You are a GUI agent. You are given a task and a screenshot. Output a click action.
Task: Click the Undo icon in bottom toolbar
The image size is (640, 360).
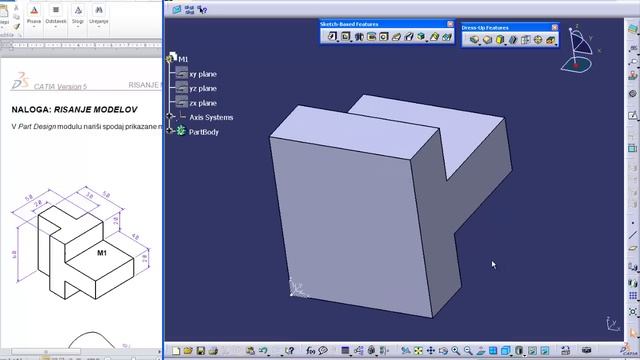[263, 351]
